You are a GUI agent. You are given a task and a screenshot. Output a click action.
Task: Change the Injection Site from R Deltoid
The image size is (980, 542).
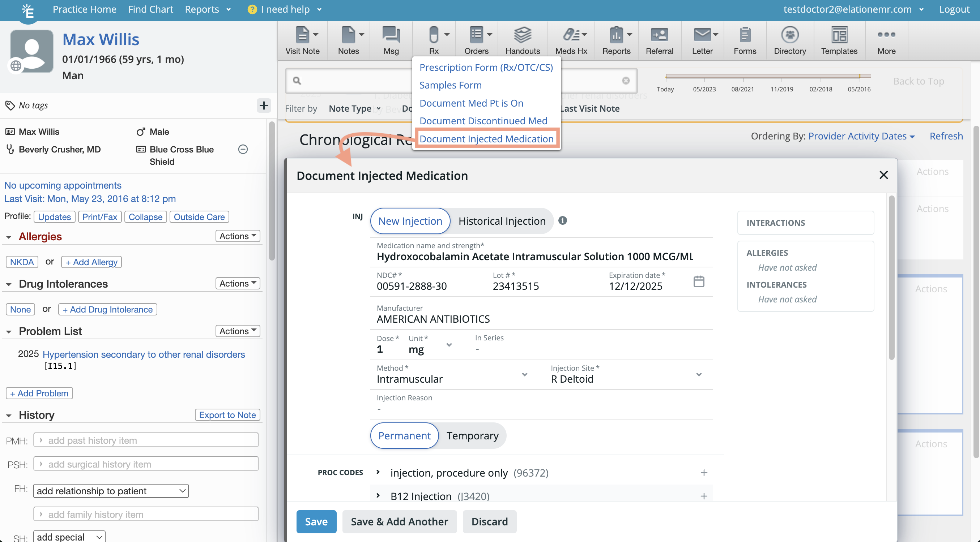(699, 374)
